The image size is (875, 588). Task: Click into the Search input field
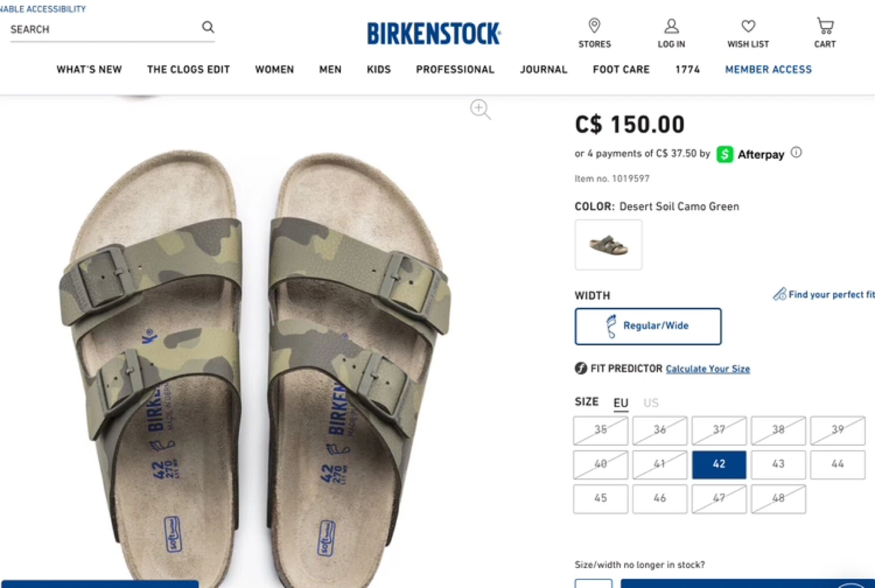(103, 29)
